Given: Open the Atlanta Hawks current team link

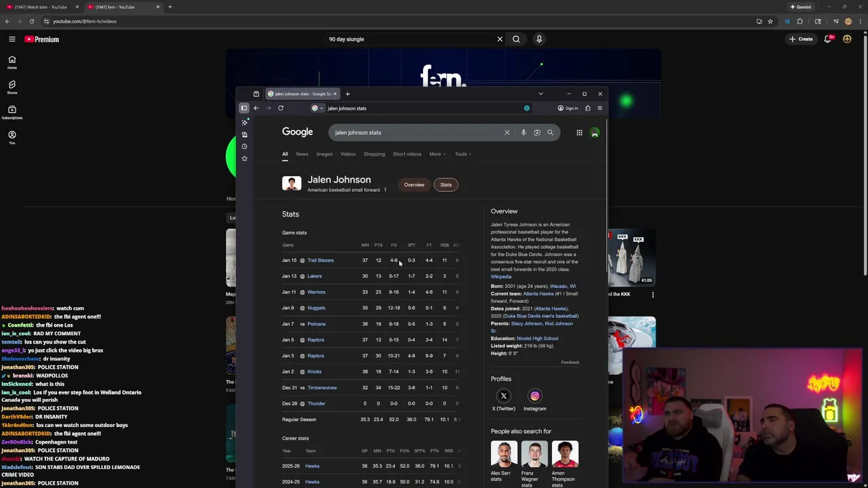Looking at the screenshot, I should click(x=538, y=293).
